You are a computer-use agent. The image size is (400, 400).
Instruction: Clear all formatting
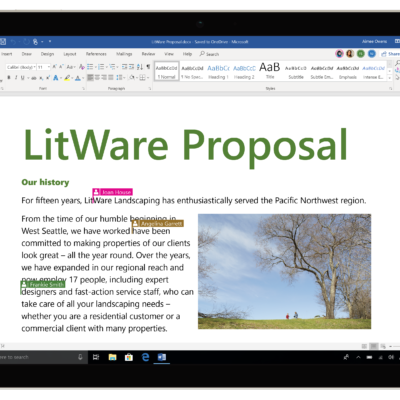pos(82,67)
